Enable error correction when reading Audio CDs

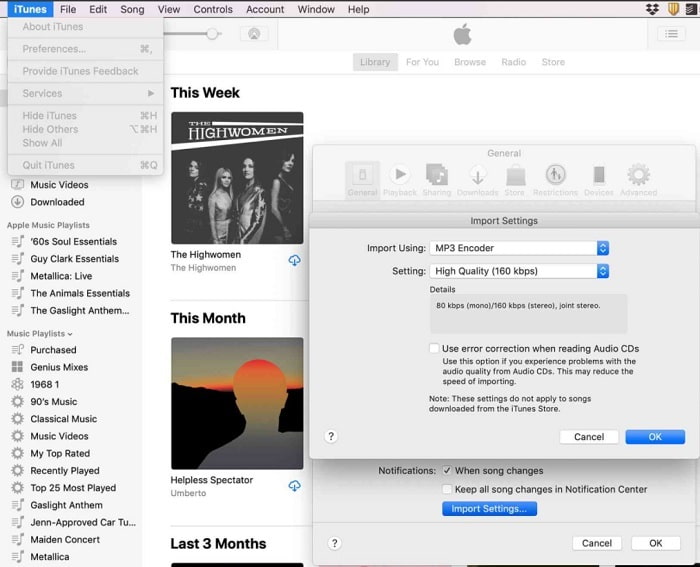tap(434, 349)
